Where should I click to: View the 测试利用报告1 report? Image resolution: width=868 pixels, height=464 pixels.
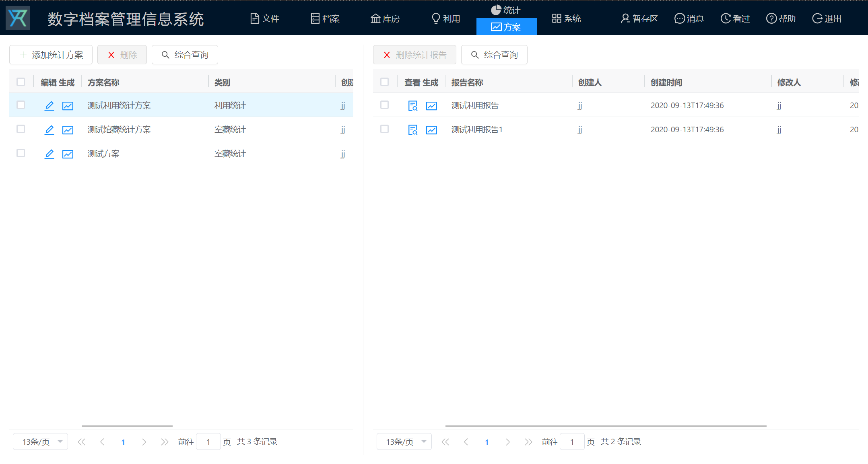pyautogui.click(x=413, y=130)
